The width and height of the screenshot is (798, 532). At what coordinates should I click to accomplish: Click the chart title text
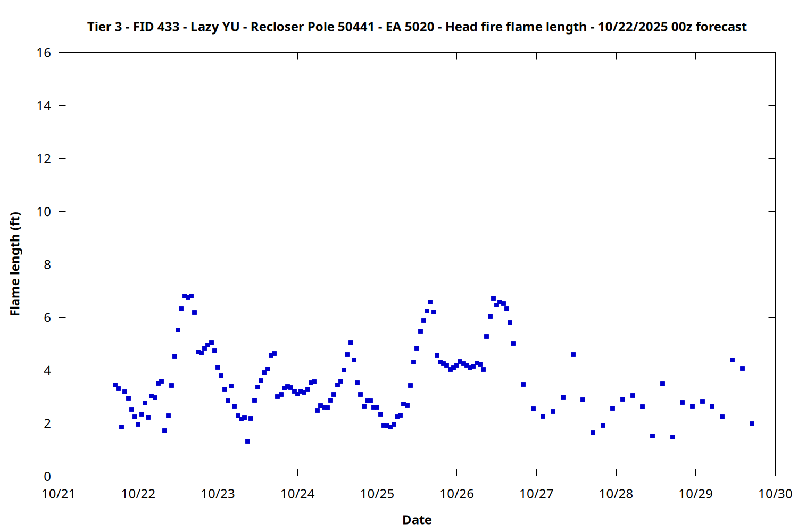tap(417, 27)
